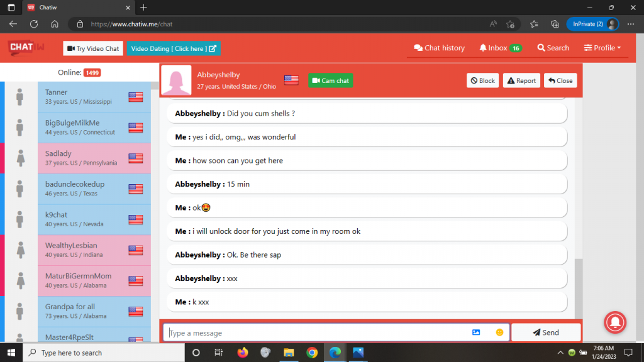644x362 pixels.
Task: Focus the Type a message field
Action: [314, 332]
